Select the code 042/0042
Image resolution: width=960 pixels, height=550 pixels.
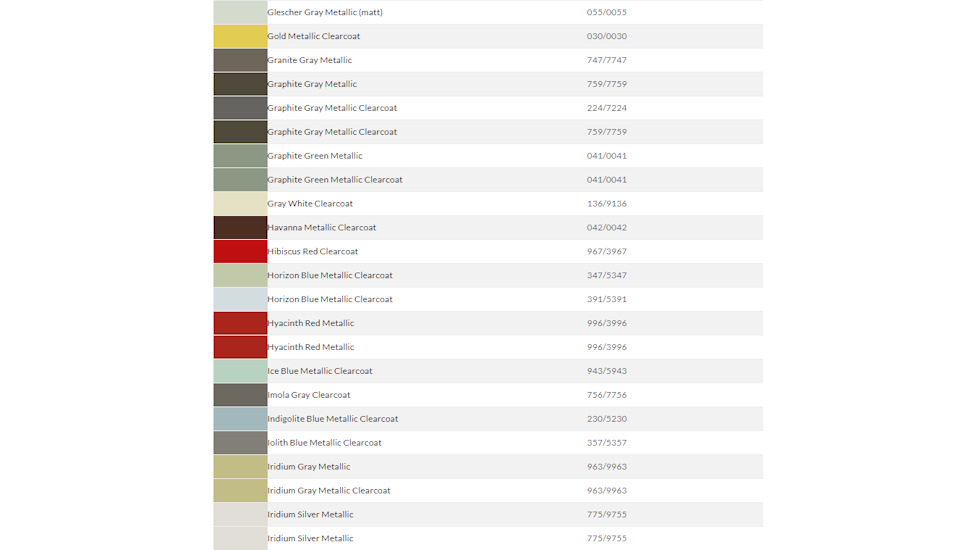click(607, 227)
